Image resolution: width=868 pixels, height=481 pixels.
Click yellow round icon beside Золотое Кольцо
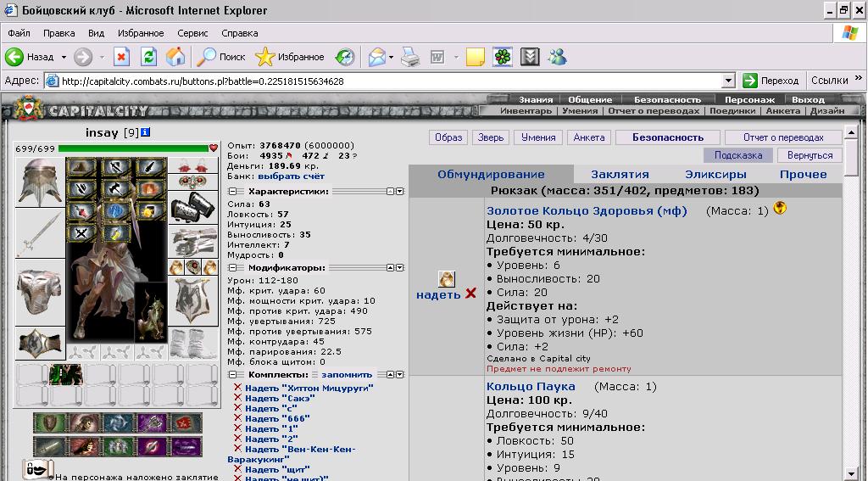(x=780, y=208)
